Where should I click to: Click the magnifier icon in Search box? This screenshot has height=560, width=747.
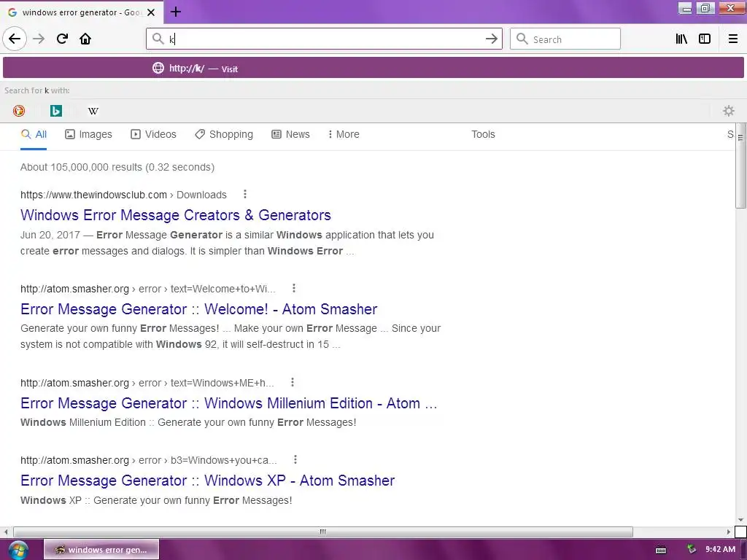pyautogui.click(x=522, y=39)
